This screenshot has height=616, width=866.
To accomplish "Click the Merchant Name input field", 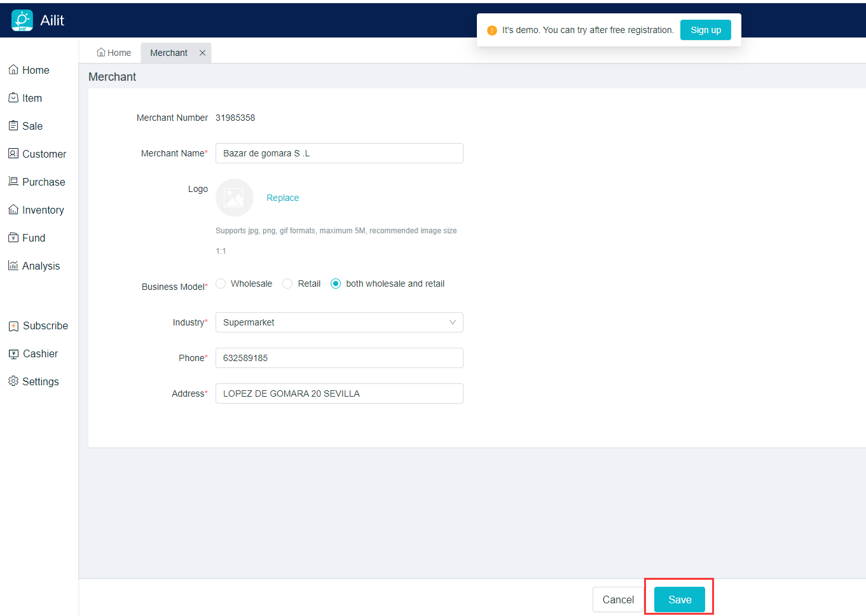I will pyautogui.click(x=339, y=153).
